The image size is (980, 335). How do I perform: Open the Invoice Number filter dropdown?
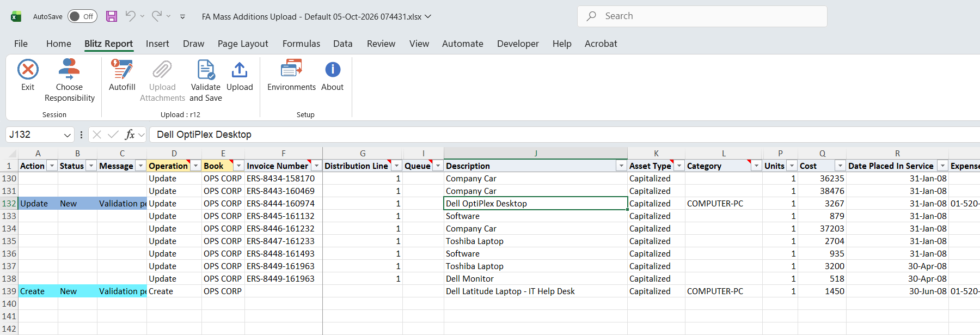click(x=316, y=166)
